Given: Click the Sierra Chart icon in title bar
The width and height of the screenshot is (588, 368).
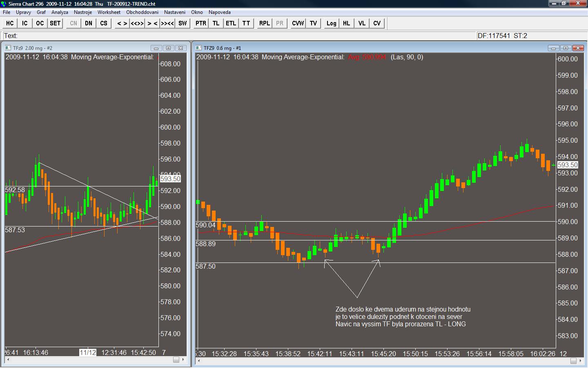Looking at the screenshot, I should [4, 4].
